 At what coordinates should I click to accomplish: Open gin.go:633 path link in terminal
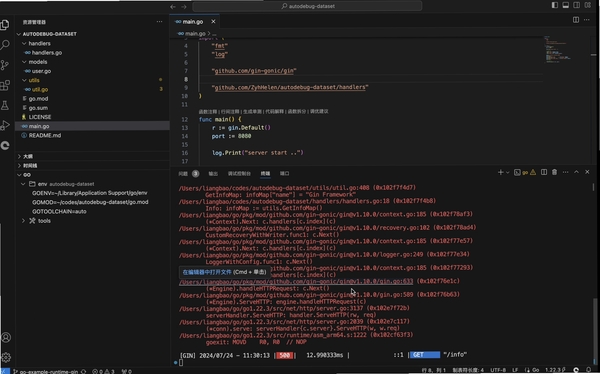296,281
